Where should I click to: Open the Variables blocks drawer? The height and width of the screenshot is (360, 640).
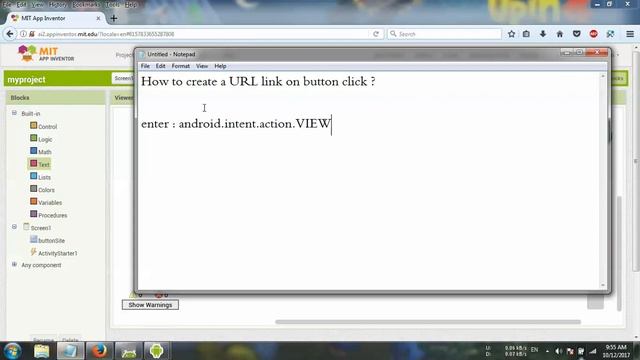(x=46, y=202)
